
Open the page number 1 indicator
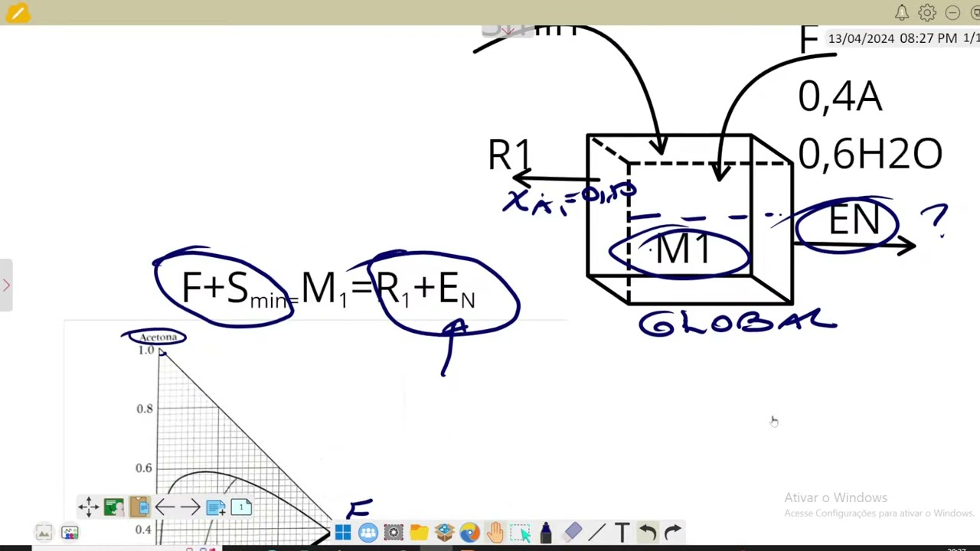click(240, 507)
